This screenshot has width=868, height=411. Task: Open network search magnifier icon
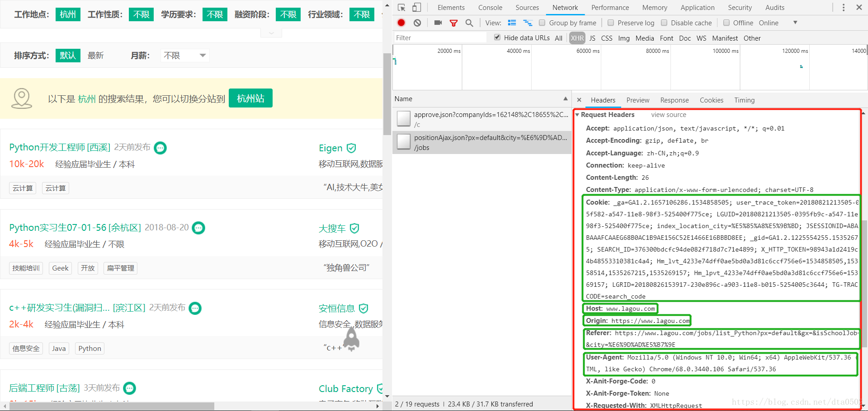coord(469,23)
